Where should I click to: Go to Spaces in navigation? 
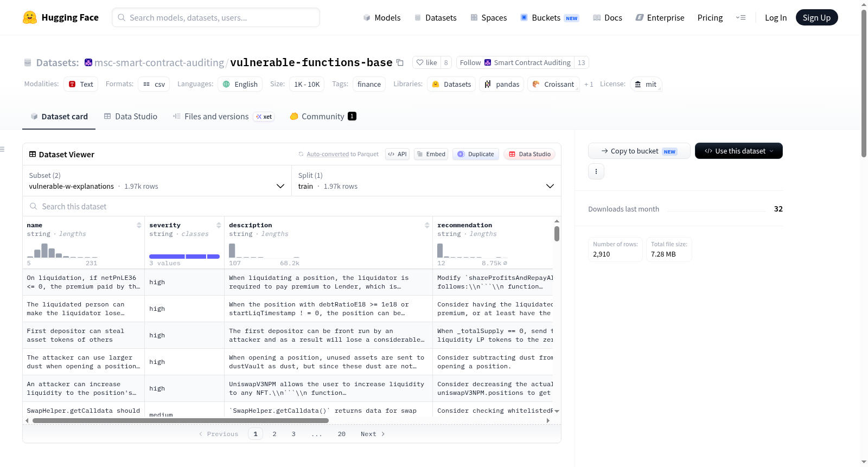[x=489, y=17]
